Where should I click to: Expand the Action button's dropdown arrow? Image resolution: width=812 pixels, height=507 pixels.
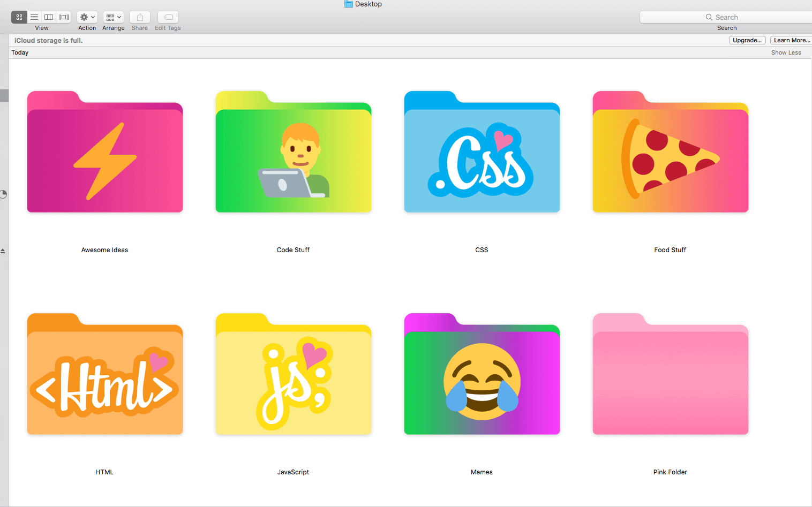(x=92, y=17)
